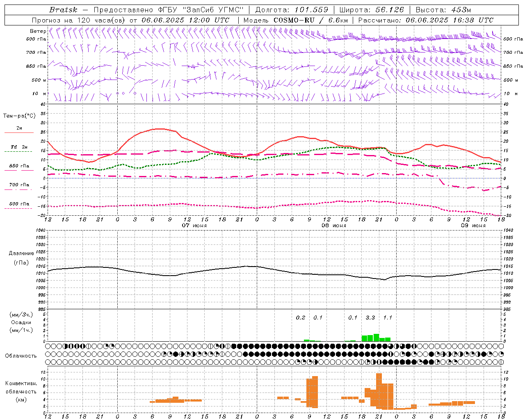
Task: Click the 'Высота: 453м' header value
Action: [443, 10]
